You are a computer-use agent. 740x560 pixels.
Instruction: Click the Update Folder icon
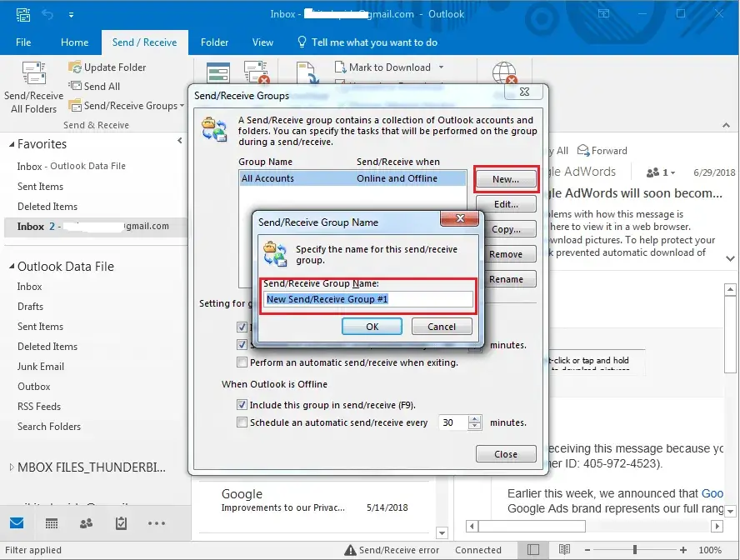75,67
